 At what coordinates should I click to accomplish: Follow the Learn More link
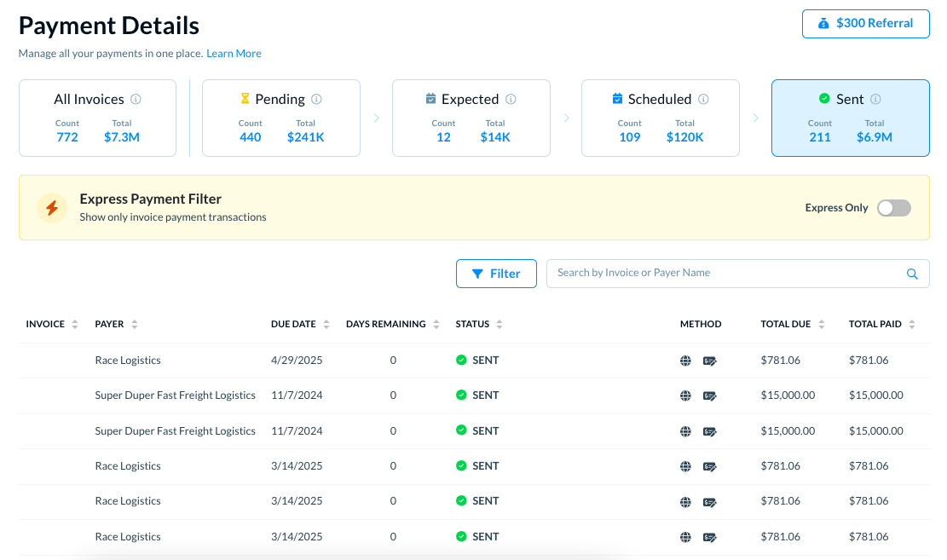234,54
